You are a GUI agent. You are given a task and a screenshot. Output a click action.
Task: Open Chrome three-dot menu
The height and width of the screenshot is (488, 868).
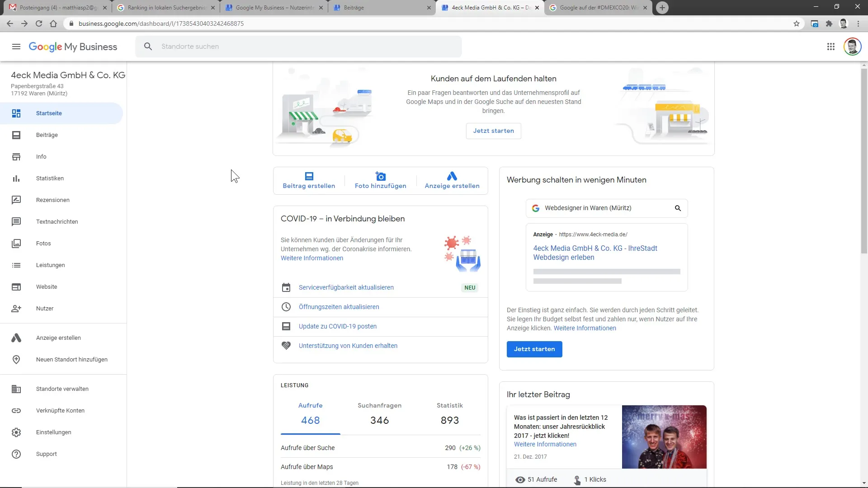click(x=858, y=23)
